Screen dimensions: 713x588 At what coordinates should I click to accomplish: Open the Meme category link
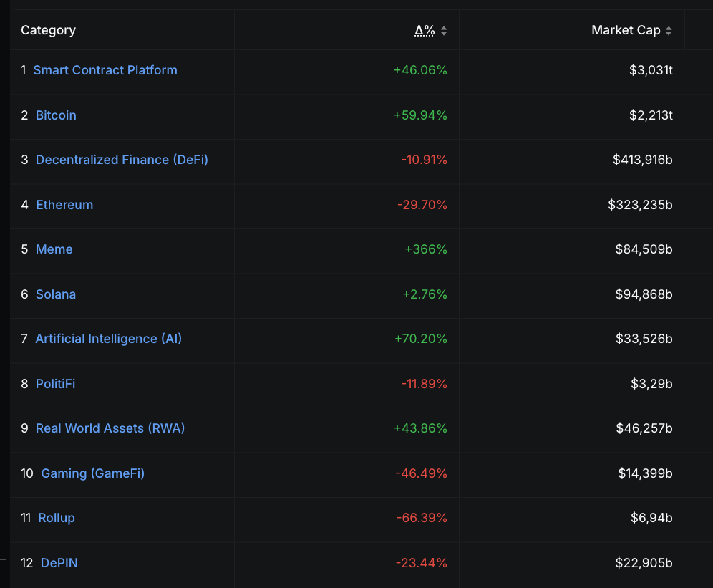point(54,249)
